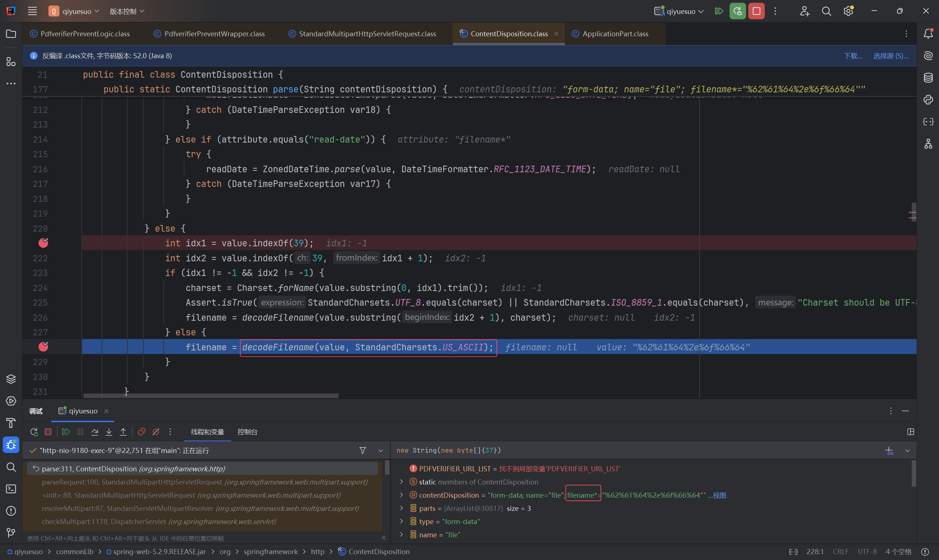Expand the parts ArrayList variable
939x560 pixels.
(x=401, y=508)
